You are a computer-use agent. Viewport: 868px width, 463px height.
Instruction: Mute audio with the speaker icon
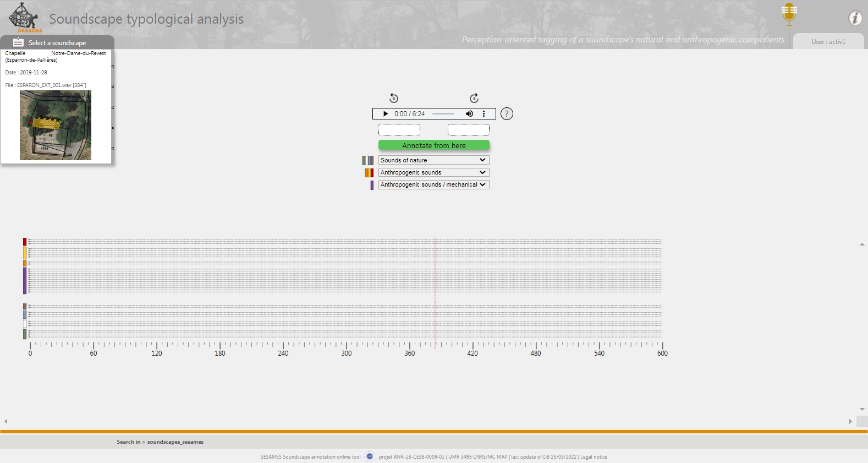point(469,114)
